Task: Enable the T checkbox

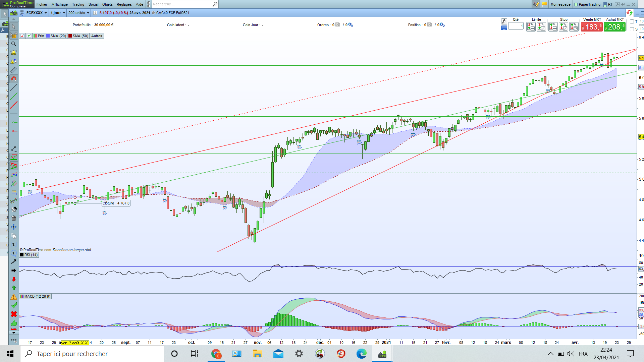Action: click(632, 21)
